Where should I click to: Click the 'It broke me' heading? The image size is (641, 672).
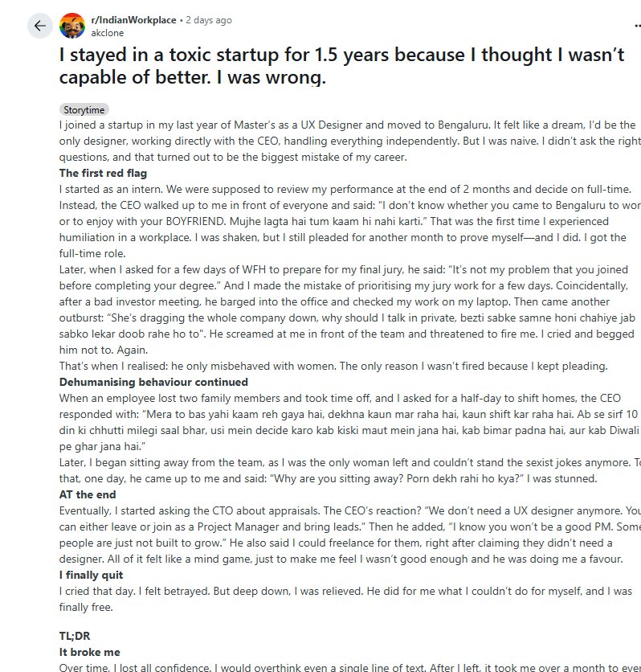[x=89, y=652]
